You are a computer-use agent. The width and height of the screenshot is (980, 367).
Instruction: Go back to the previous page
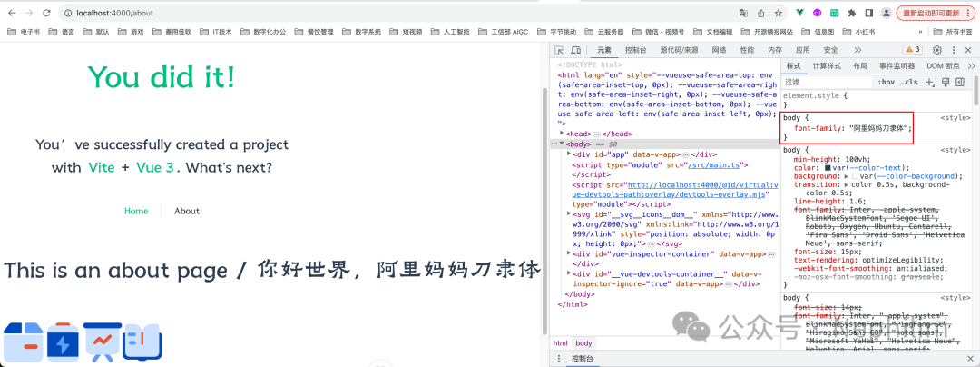coord(12,13)
